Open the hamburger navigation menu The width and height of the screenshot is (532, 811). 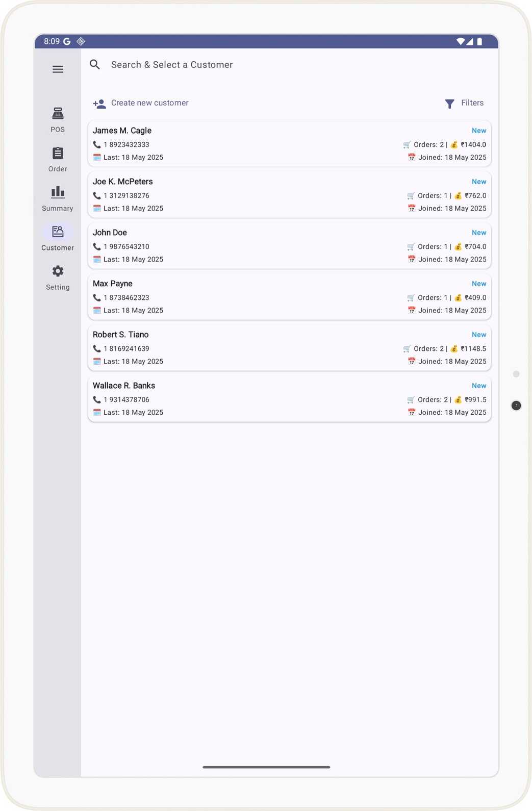click(x=58, y=69)
